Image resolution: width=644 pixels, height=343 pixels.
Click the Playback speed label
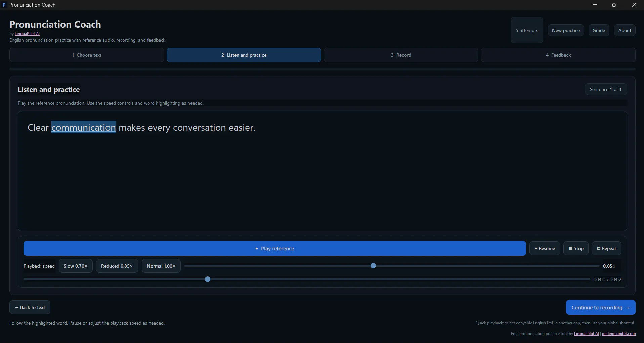[x=39, y=266]
